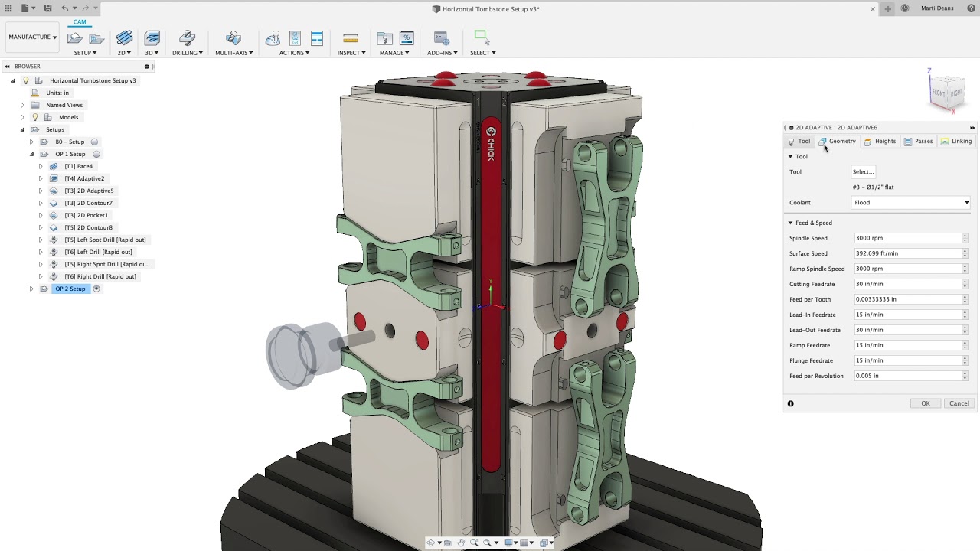Viewport: 980px width, 551px height.
Task: Open the DRILLING menu label
Action: [x=188, y=53]
